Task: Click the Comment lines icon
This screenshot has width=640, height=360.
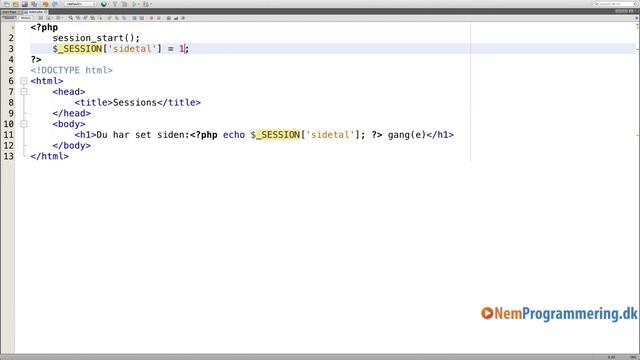Action: 169,18
